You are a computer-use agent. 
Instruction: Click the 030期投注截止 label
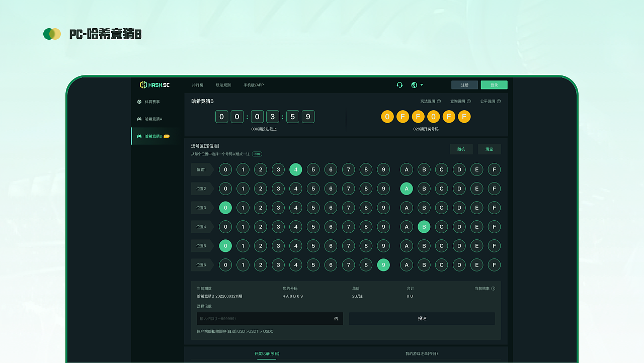[264, 129]
